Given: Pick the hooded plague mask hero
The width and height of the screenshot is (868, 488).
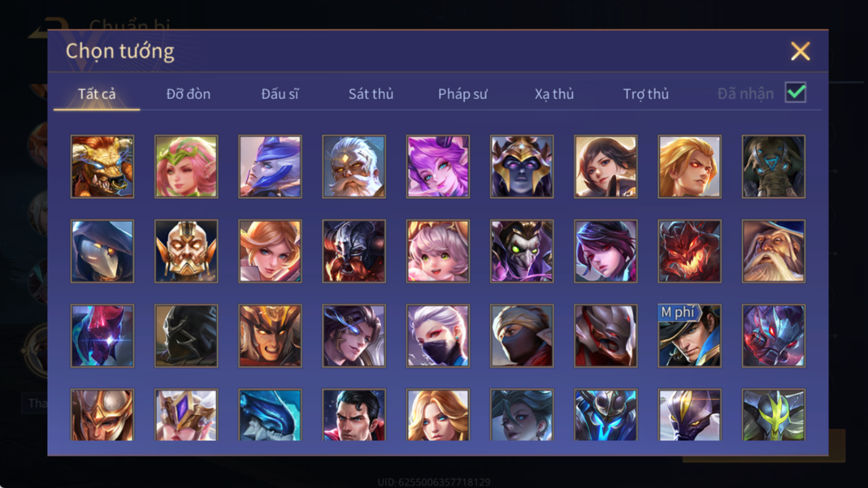Looking at the screenshot, I should click(x=102, y=251).
